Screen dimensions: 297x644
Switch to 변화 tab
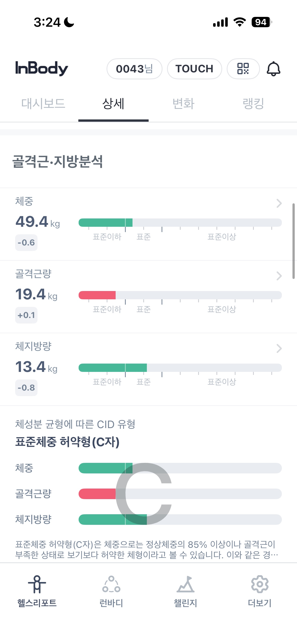(x=183, y=104)
